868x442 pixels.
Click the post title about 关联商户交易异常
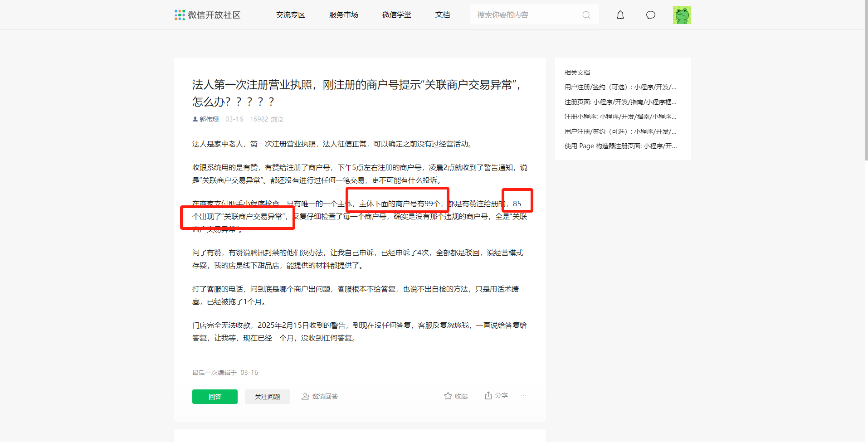(357, 93)
